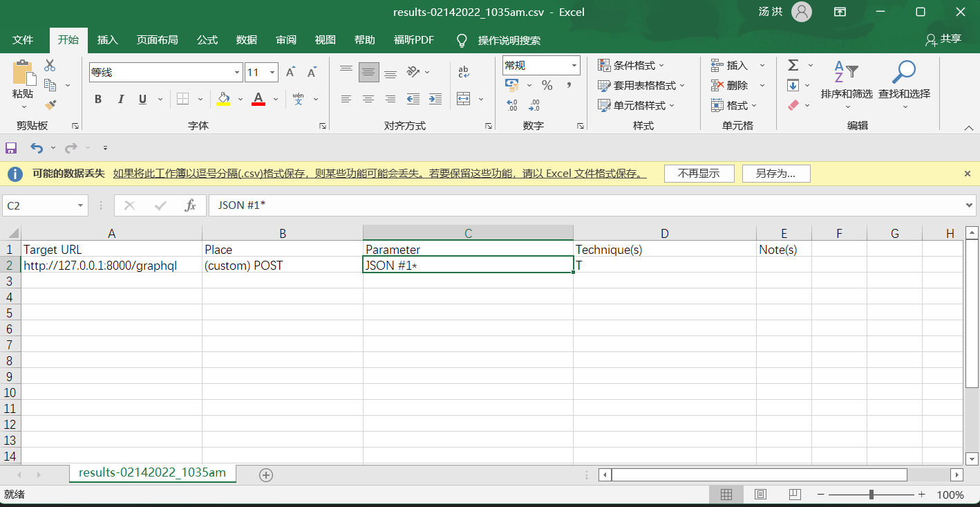Open 单元格样式 dropdown
This screenshot has height=507, width=980.
click(635, 105)
